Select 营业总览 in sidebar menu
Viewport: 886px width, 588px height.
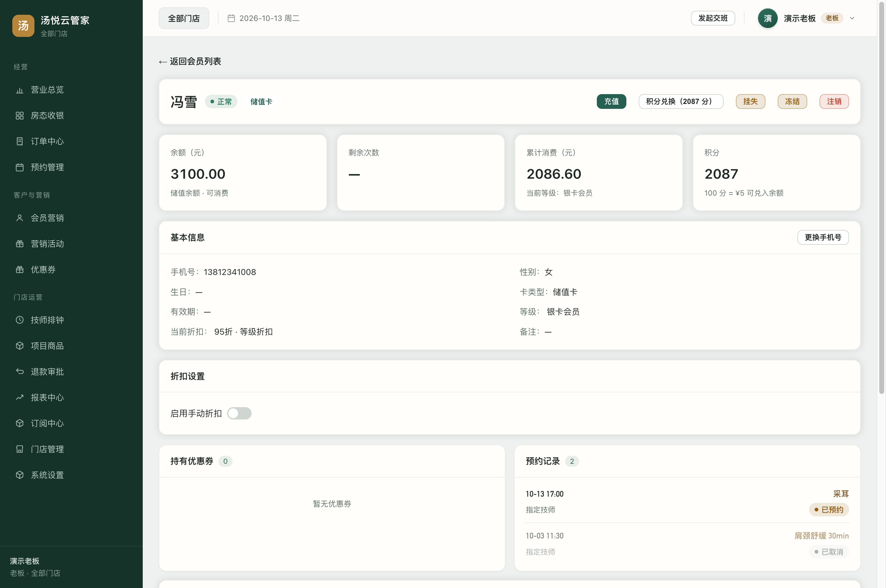(71, 90)
